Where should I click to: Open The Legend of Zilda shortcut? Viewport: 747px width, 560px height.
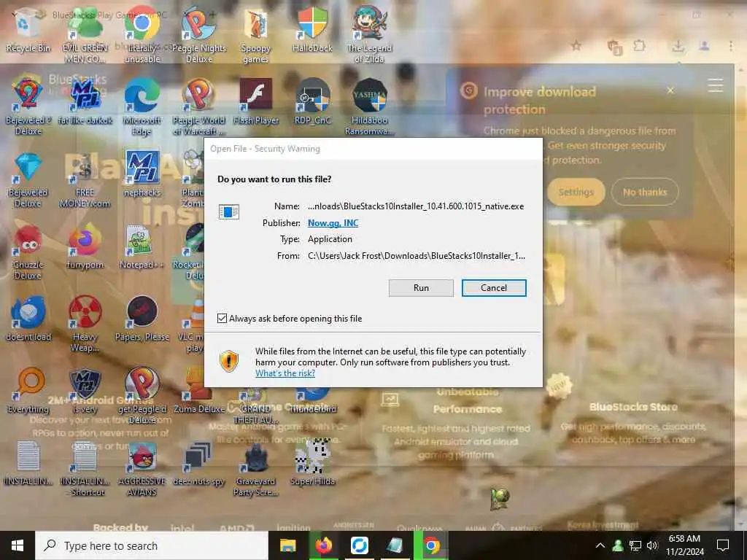[x=369, y=36]
